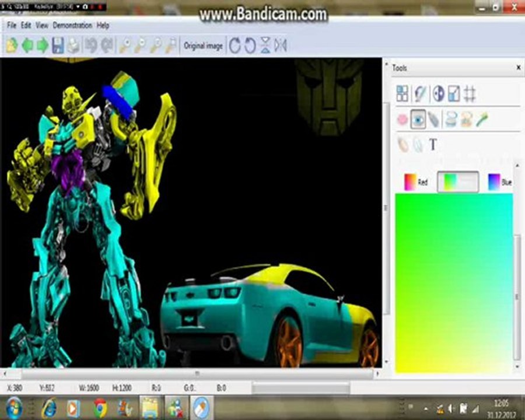Launch Internet Explorer from taskbar
525x420 pixels.
[x=50, y=408]
